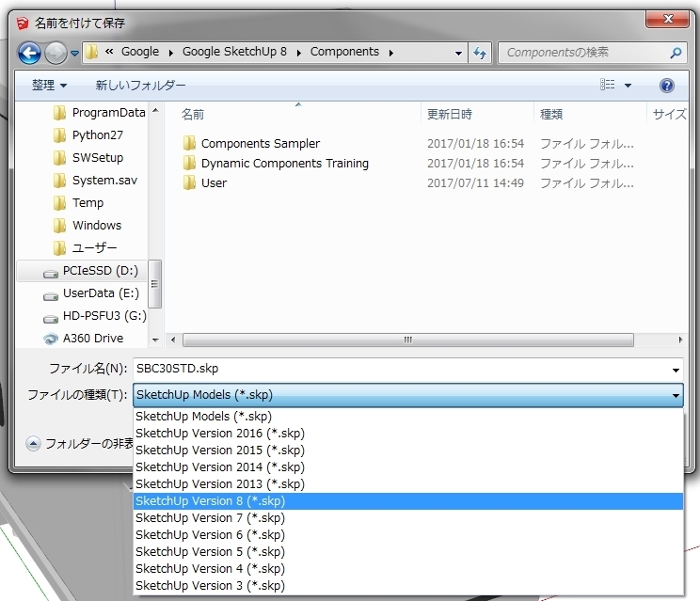Click the refresh button beside address bar
Viewport: 700px width, 601px height.
(480, 53)
